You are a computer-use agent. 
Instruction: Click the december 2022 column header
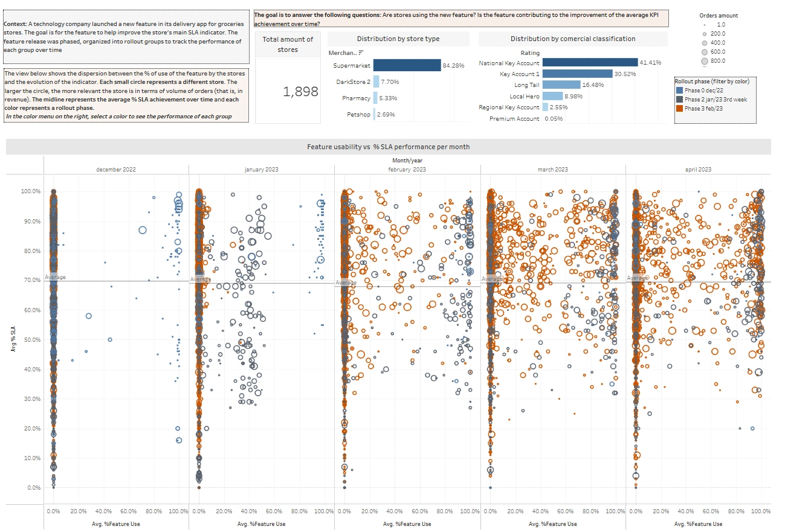(x=116, y=170)
